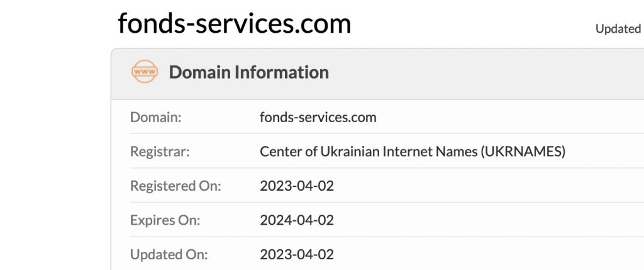
Task: Click the word Ukrainian in registrar name
Action: [x=351, y=152]
